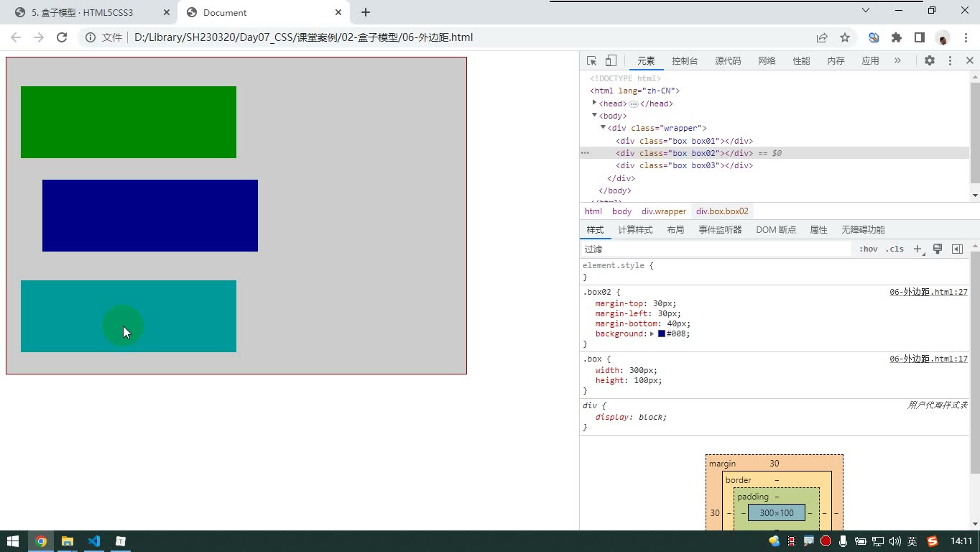Click the new style rule plus icon

point(917,249)
